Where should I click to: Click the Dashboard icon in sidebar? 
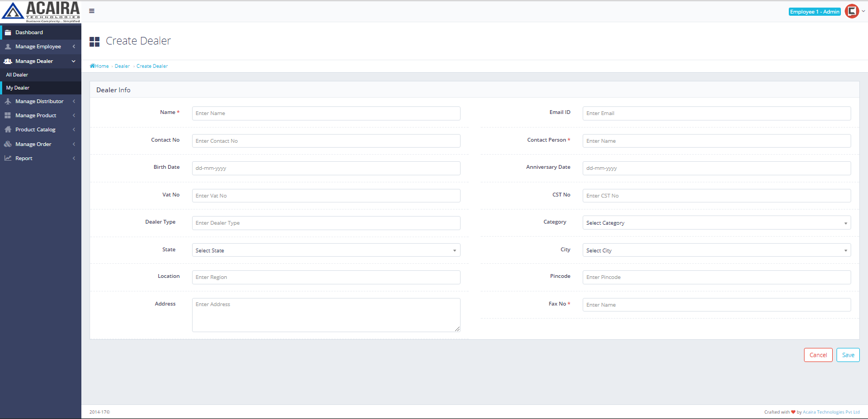point(8,33)
